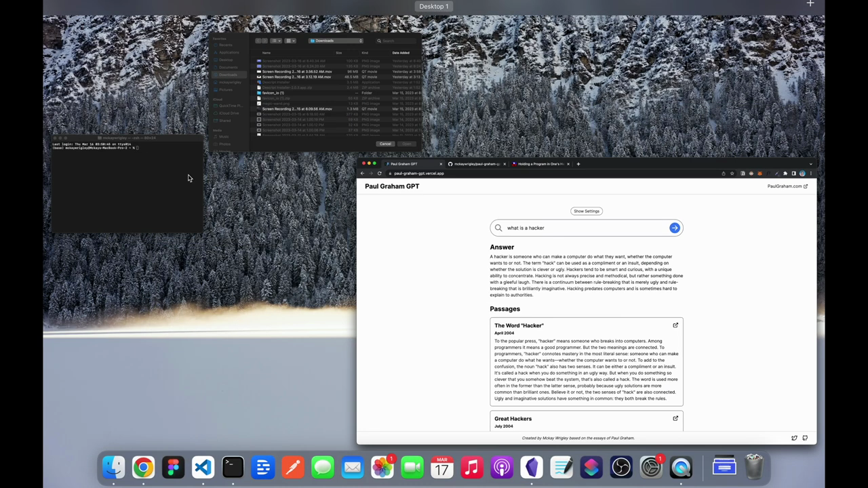
Task: Select Desktop 1 space label
Action: pyautogui.click(x=433, y=6)
